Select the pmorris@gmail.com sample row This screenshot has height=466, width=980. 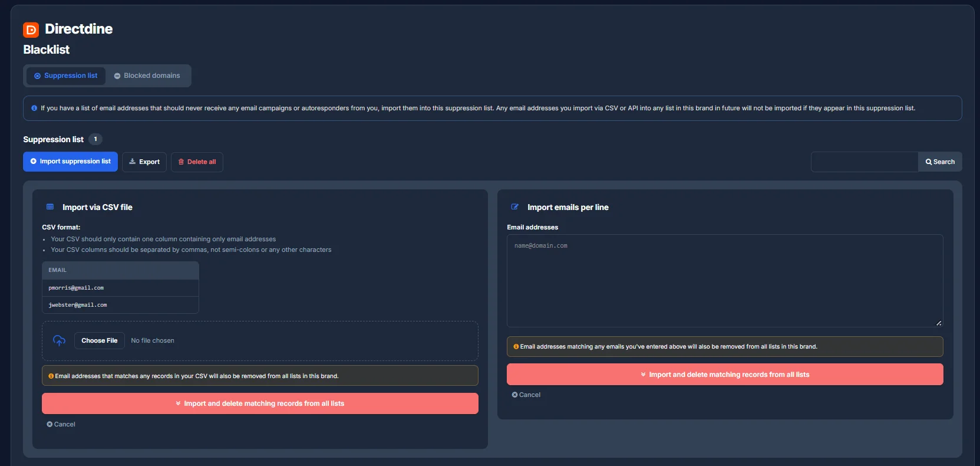tap(120, 288)
